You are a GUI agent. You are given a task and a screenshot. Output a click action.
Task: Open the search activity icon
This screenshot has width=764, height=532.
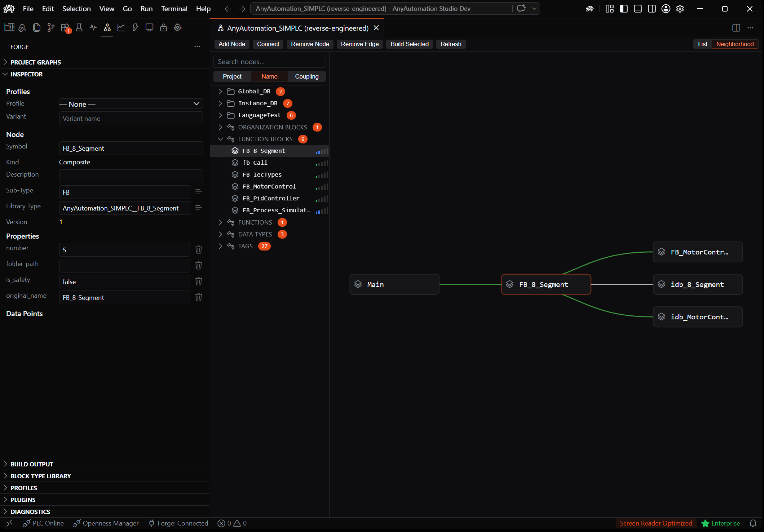22,27
